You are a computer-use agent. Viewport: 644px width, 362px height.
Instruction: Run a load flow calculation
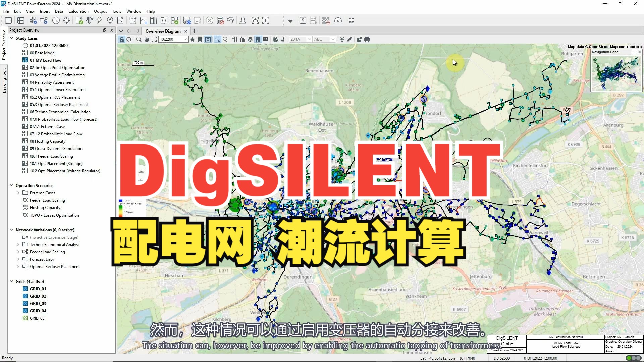pos(89,20)
